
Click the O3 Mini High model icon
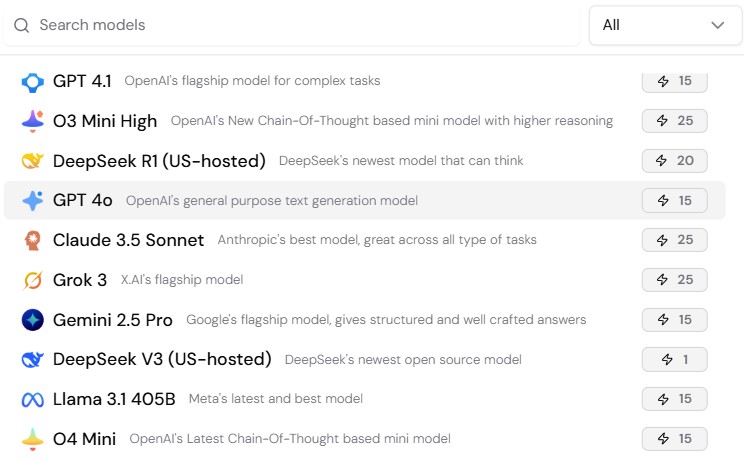32,121
